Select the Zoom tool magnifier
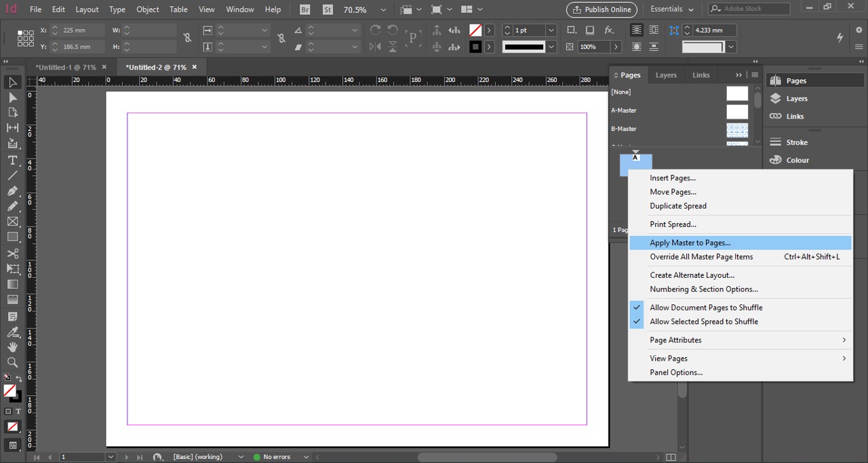Screen dimensions: 868x463 12,362
